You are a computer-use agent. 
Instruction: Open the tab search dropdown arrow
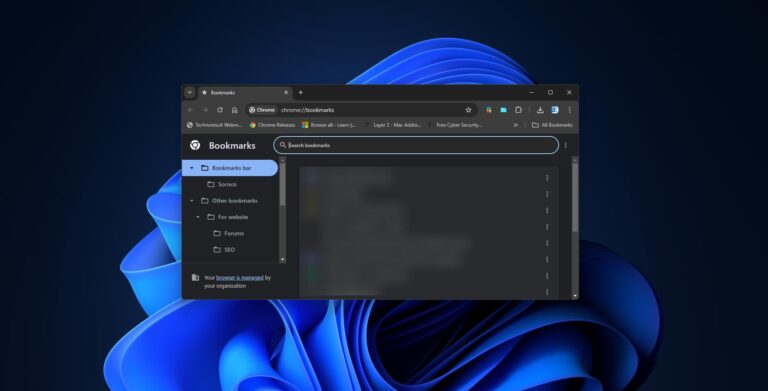pyautogui.click(x=190, y=93)
